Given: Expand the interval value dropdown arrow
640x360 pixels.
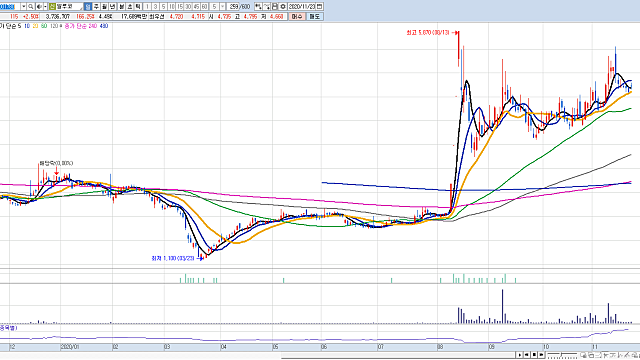Looking at the screenshot, I should [x=222, y=7].
